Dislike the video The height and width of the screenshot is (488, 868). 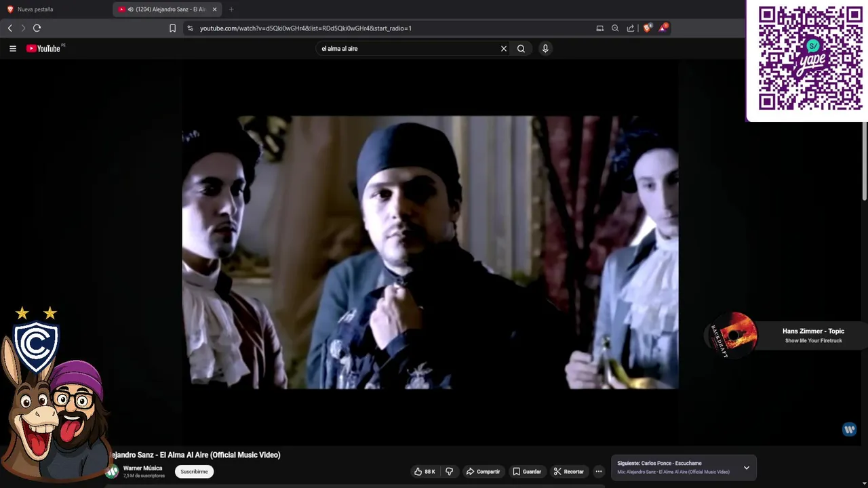(449, 472)
